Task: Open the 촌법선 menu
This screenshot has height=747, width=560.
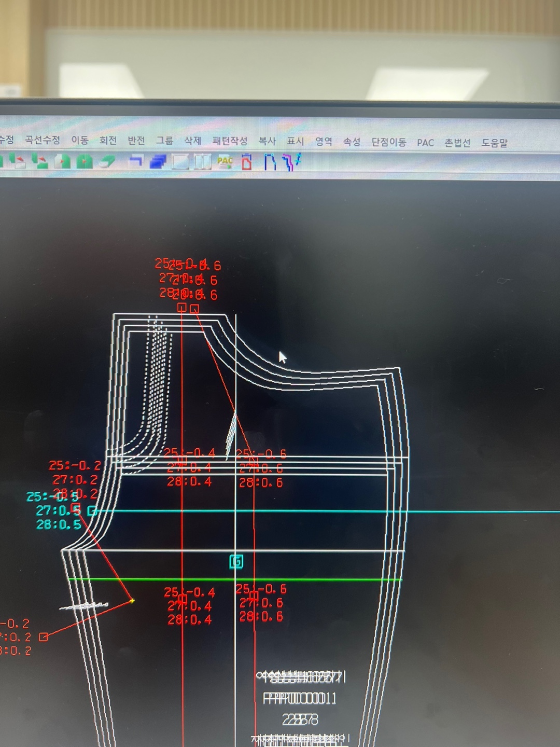Action: pos(457,143)
